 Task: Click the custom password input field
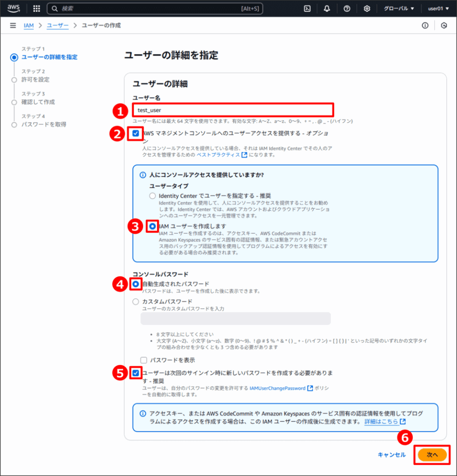pos(236,319)
